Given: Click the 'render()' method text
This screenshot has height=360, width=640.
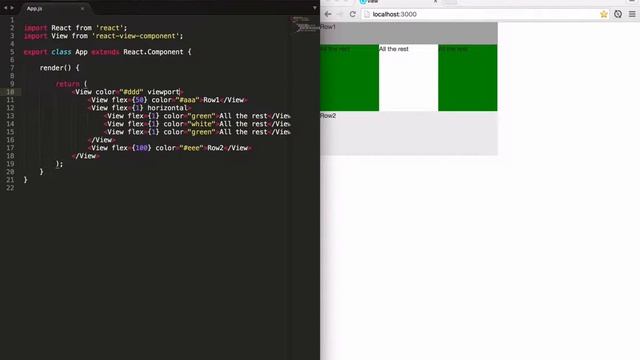Looking at the screenshot, I should pos(56,68).
